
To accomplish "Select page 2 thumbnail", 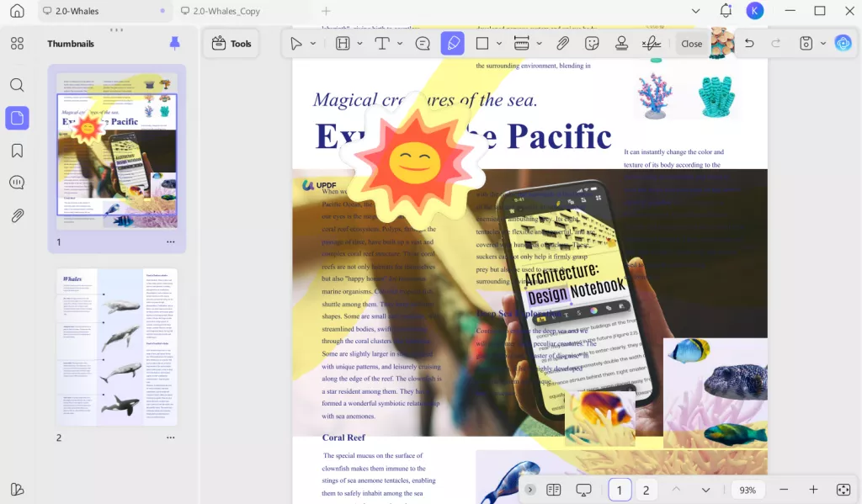I will click(117, 347).
